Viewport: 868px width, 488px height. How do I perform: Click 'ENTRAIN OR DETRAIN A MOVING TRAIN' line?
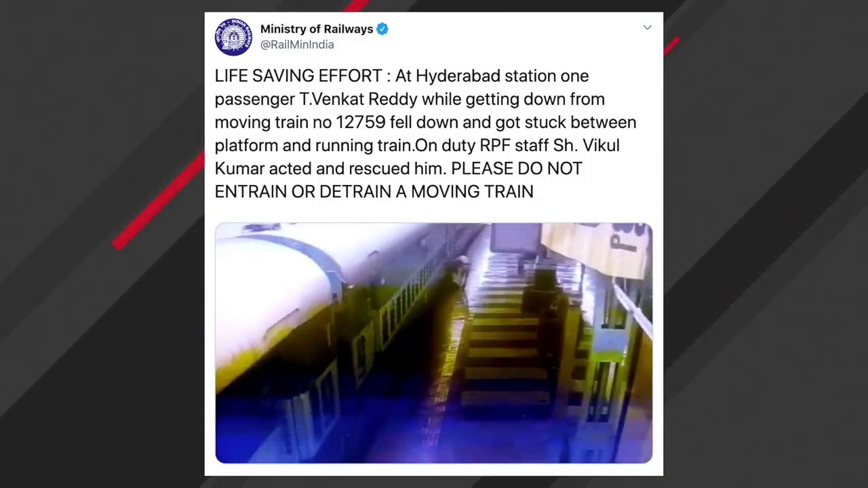pos(374,192)
